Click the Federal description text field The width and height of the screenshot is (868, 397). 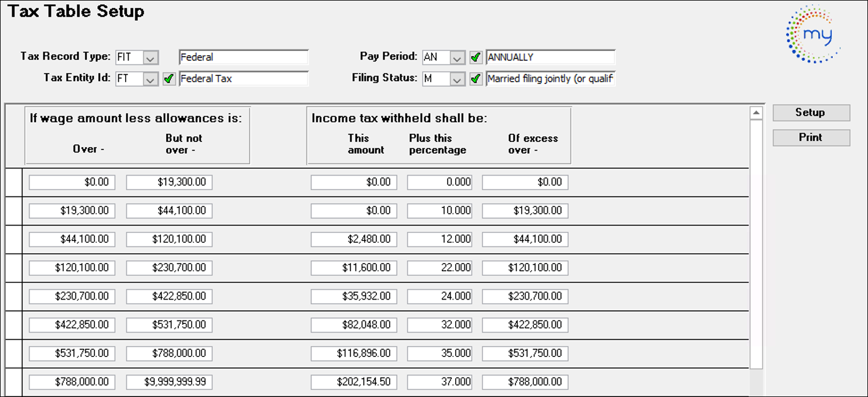tap(243, 57)
